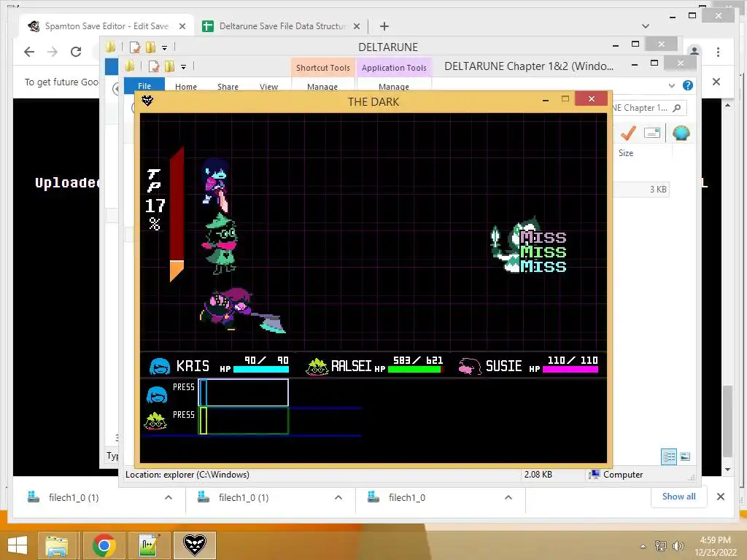Click new folder icon in front Explorer toolbar
The height and width of the screenshot is (560, 747).
click(x=169, y=66)
